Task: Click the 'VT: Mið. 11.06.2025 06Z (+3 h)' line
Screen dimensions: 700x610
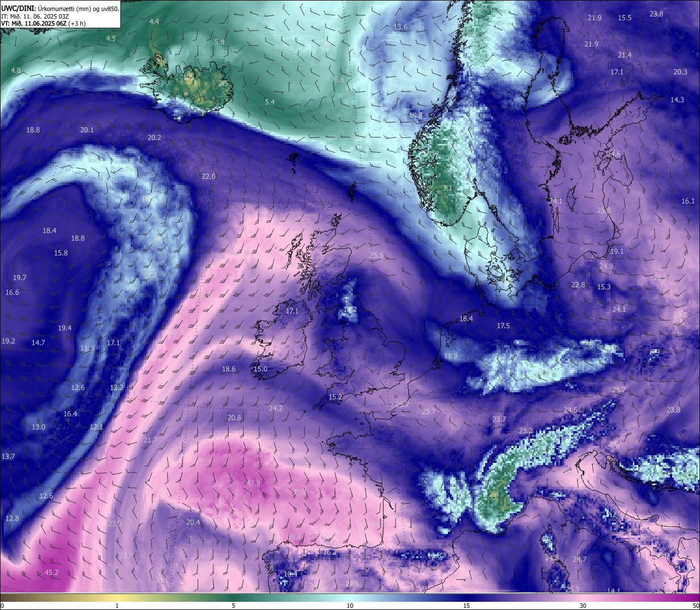Action: [x=43, y=24]
